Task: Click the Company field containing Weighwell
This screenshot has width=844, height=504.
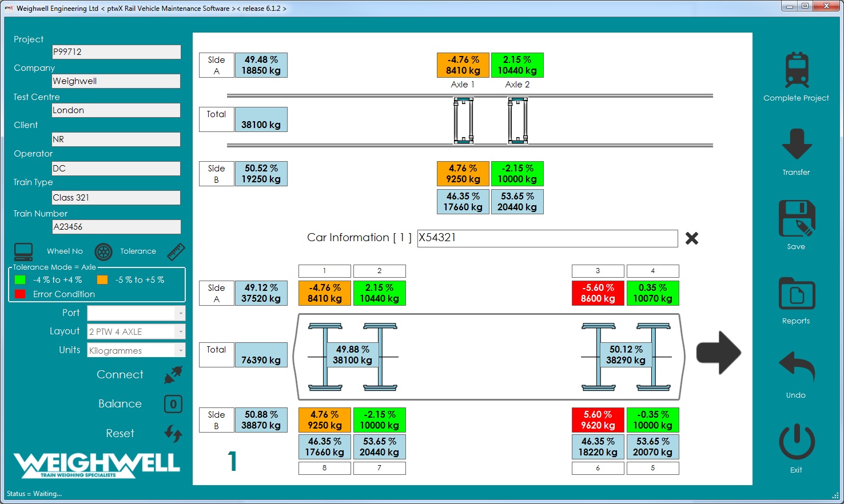Action: [116, 81]
